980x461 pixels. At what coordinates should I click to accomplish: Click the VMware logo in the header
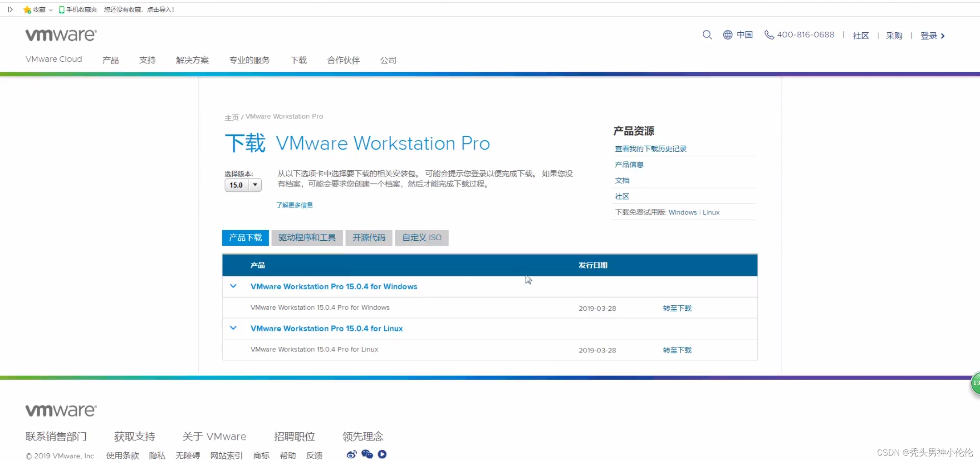pos(61,35)
